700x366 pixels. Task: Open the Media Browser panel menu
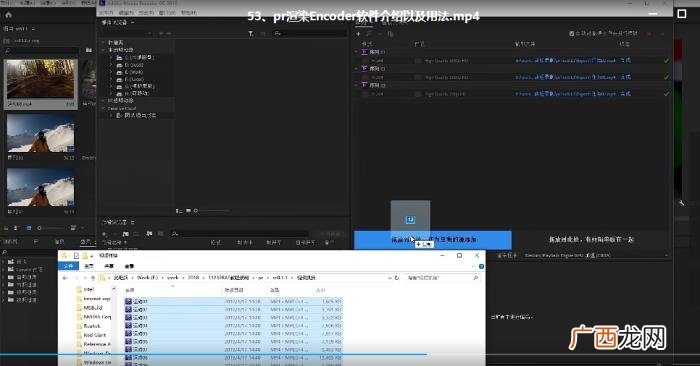tap(133, 22)
